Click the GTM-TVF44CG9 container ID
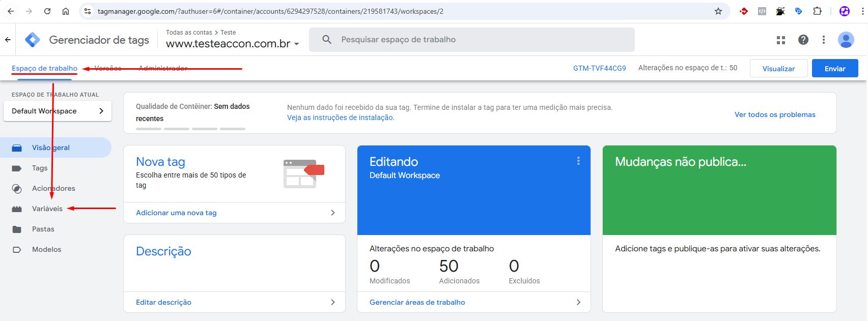 599,68
